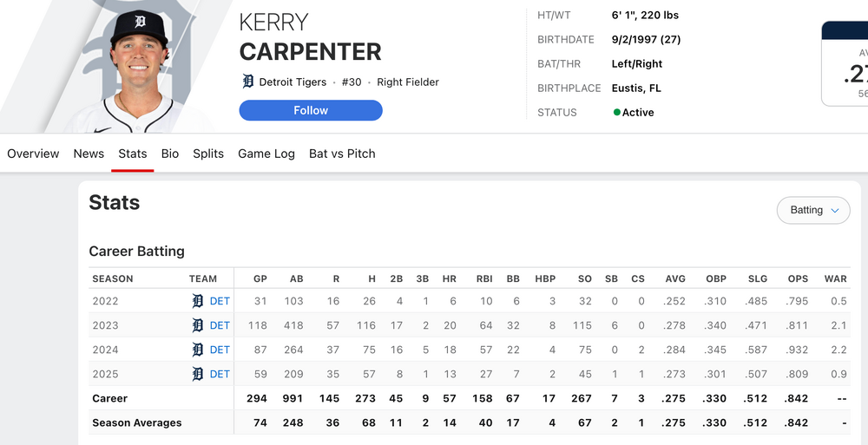The width and height of the screenshot is (868, 445).
Task: Follow Kerry Carpenter
Action: coord(311,110)
